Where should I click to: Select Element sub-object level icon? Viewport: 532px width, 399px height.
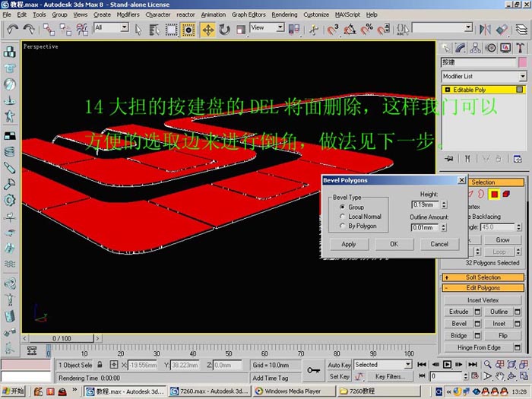506,194
